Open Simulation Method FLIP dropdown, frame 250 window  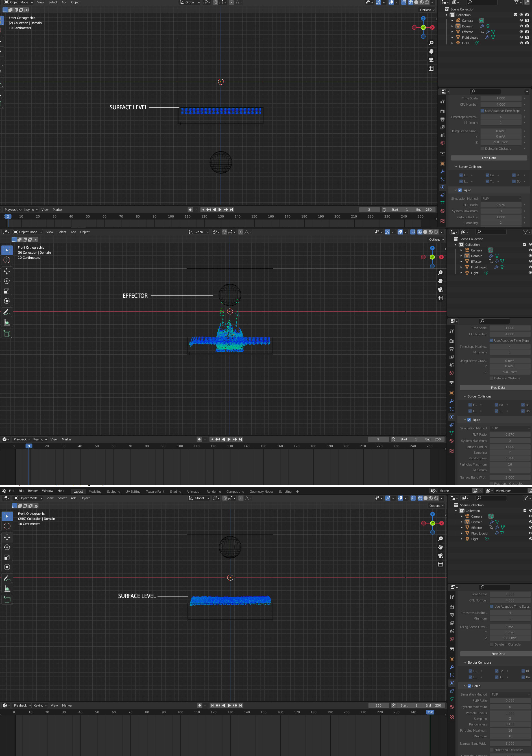511,694
